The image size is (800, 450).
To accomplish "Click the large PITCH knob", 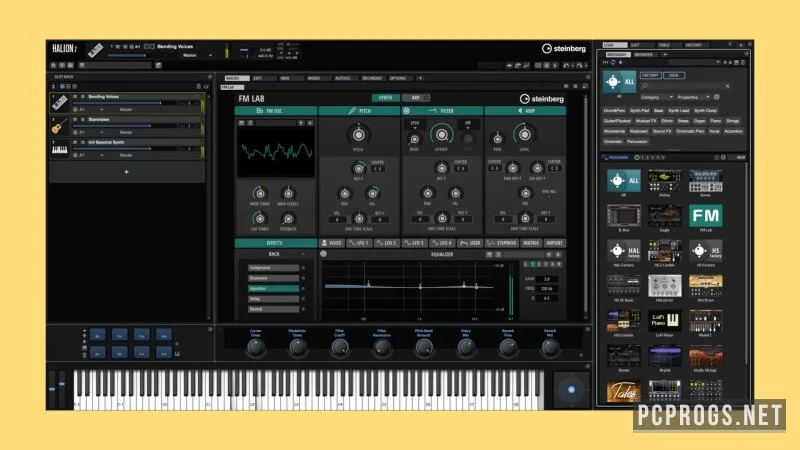I will pyautogui.click(x=359, y=135).
